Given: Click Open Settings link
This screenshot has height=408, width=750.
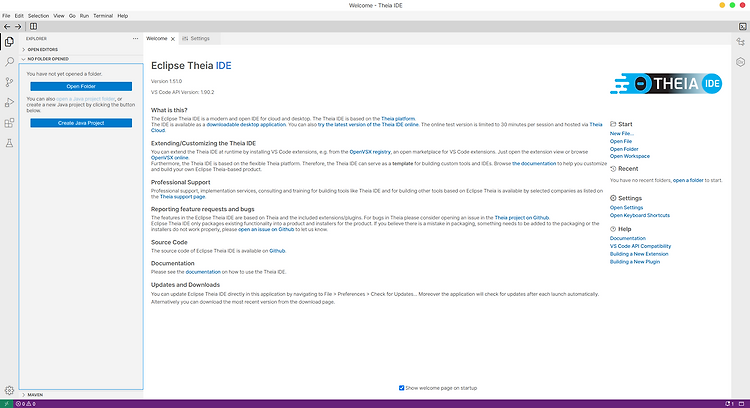Looking at the screenshot, I should coord(626,208).
